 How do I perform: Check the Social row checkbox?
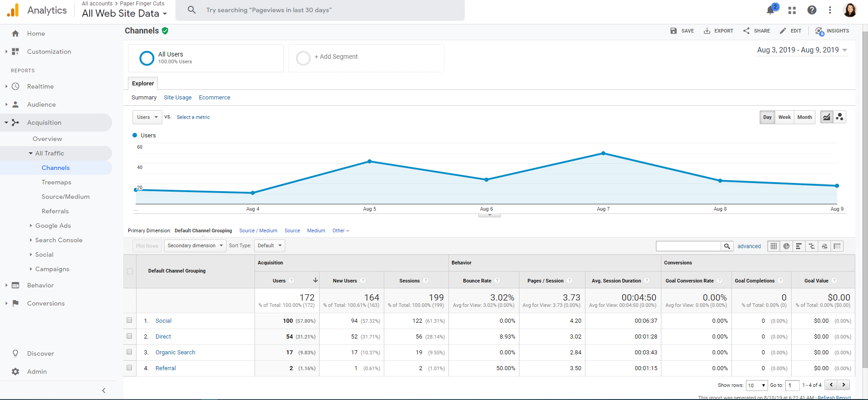click(x=129, y=320)
